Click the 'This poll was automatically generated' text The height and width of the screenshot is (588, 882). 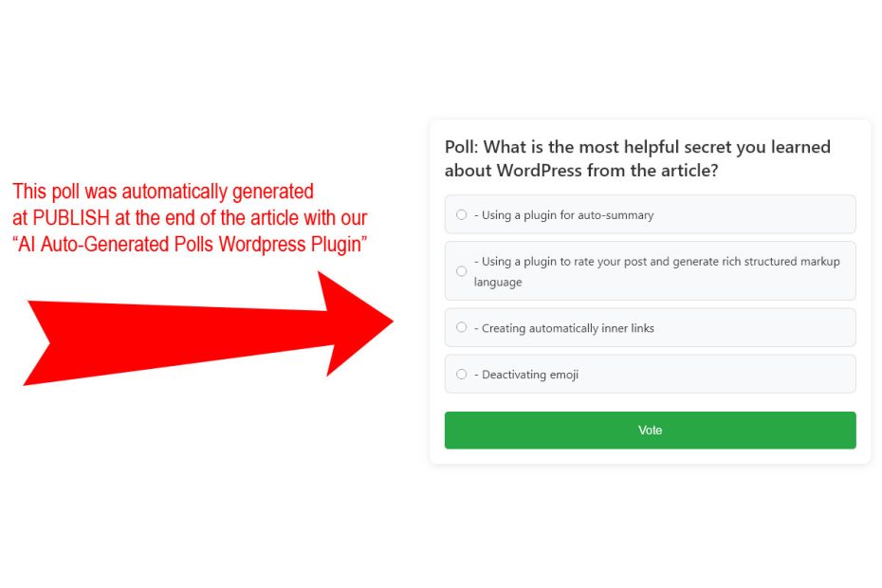163,192
